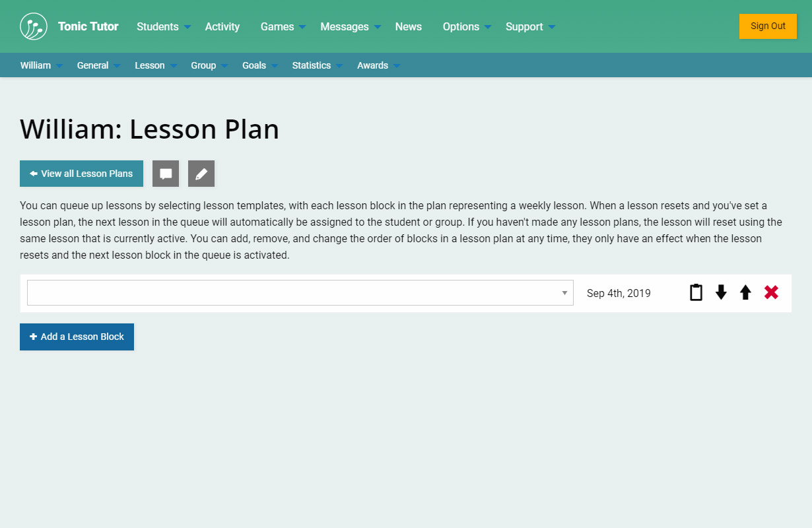
Task: Click the Tonic Tutor brand name
Action: tap(88, 26)
